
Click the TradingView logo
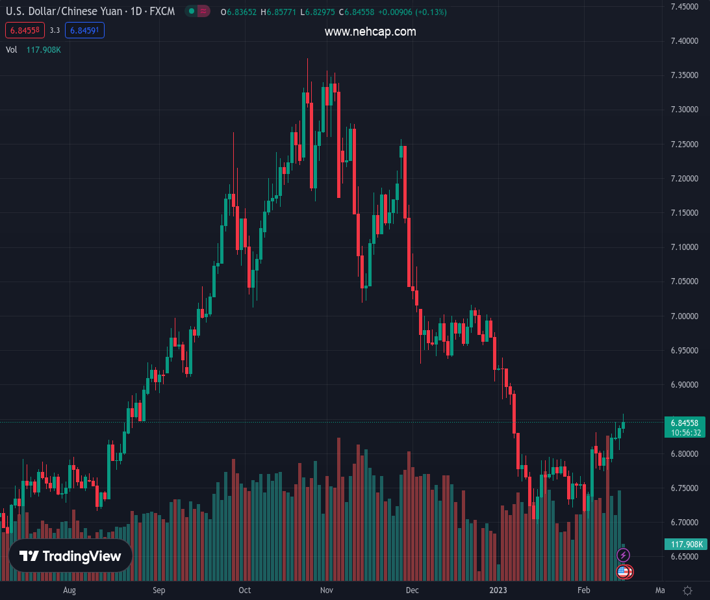pos(70,556)
